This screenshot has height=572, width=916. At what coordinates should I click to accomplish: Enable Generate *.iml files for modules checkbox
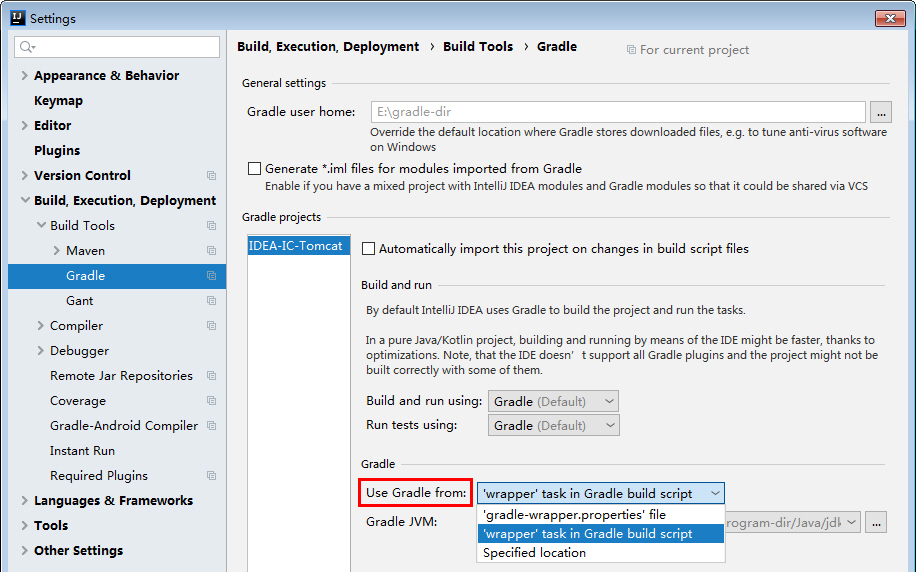tap(254, 169)
